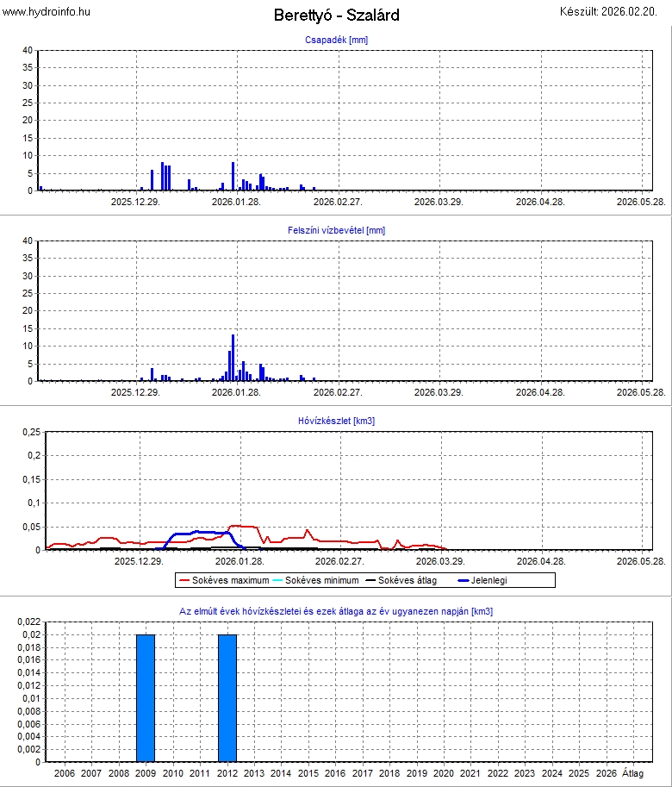The width and height of the screenshot is (672, 787).
Task: Click the yearly snow water chart heading
Action: pos(336,611)
